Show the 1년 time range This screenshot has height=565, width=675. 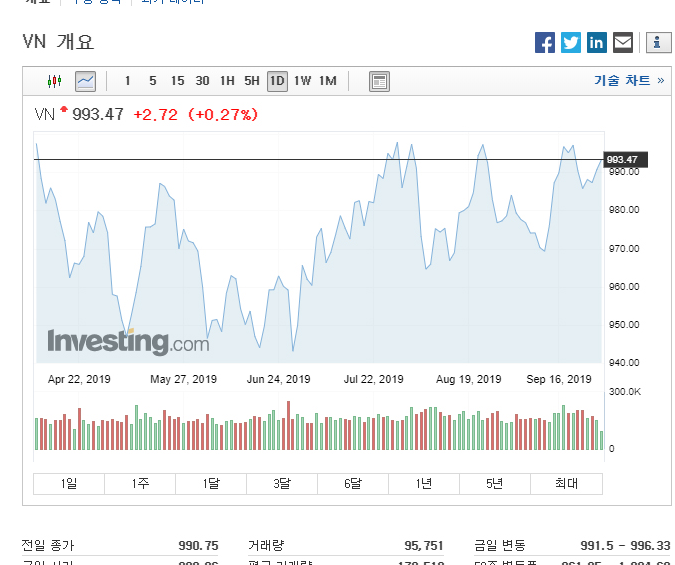coord(424,484)
